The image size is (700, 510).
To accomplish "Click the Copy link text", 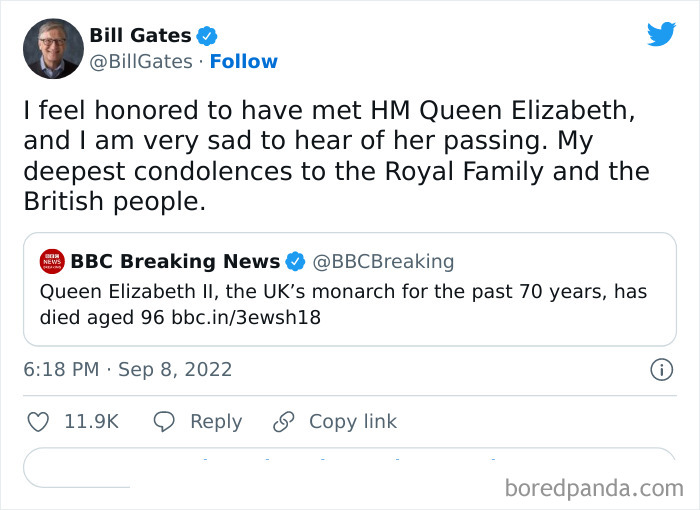I will pyautogui.click(x=352, y=422).
